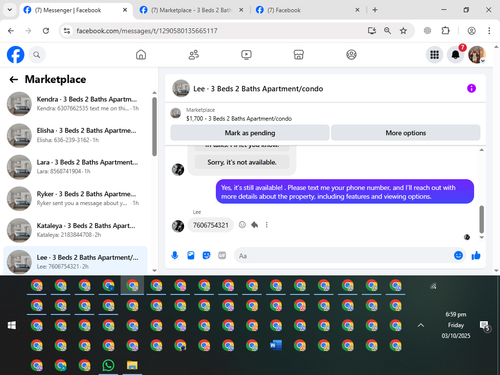Open the taskbar clock showing 6:59 pm

456,325
